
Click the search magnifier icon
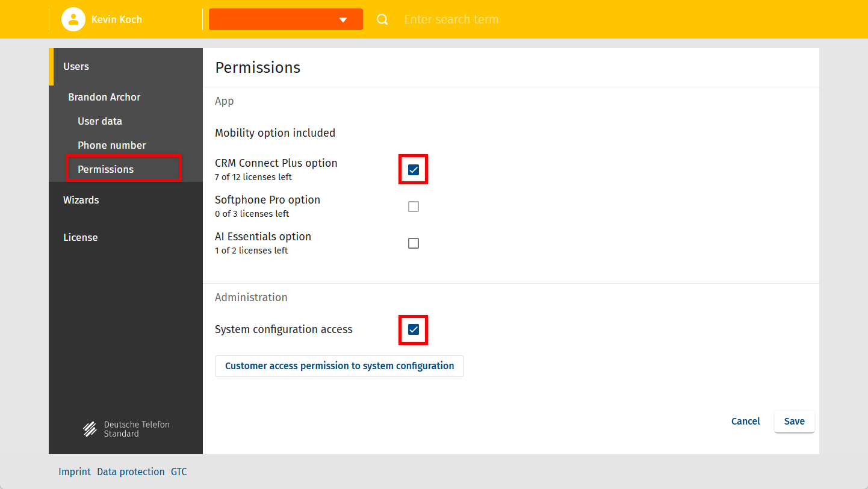(382, 19)
